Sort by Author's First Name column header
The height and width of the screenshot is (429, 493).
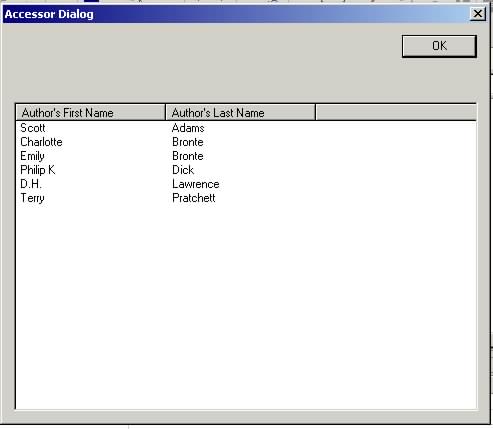(x=90, y=112)
